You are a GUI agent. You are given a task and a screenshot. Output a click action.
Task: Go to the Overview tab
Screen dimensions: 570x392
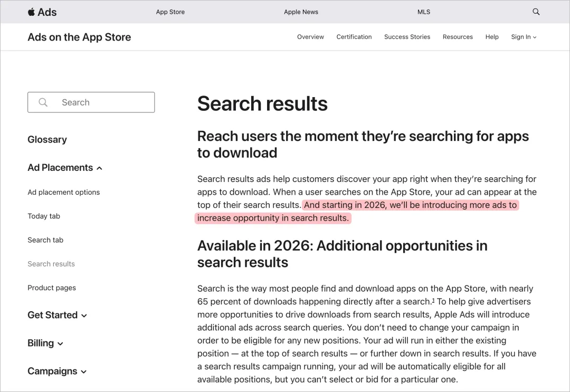310,37
